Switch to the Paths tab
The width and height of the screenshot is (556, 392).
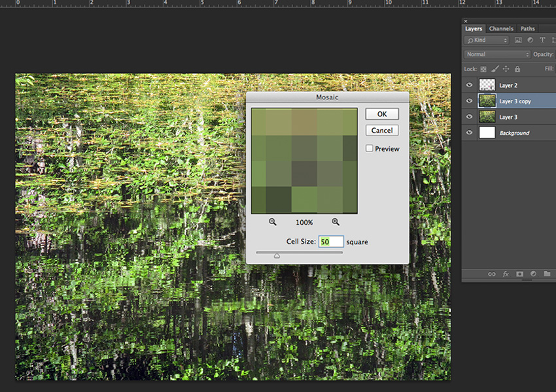coord(527,29)
